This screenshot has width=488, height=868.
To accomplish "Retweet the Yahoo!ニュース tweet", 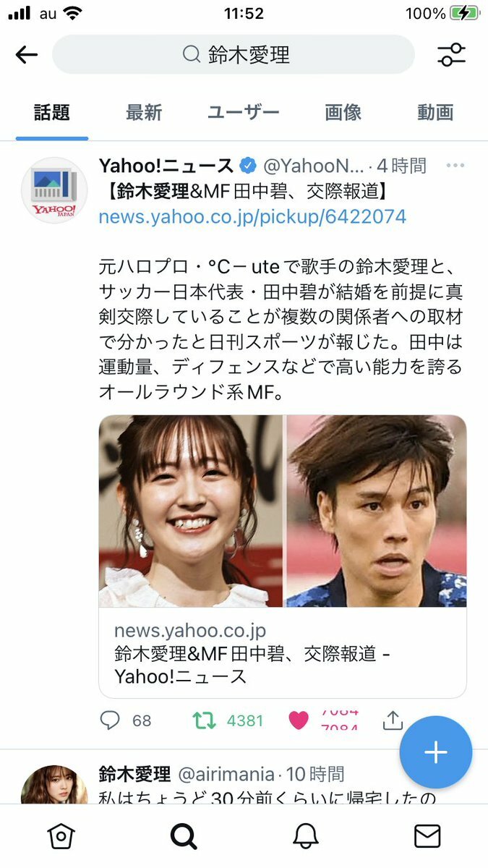I will click(x=205, y=720).
